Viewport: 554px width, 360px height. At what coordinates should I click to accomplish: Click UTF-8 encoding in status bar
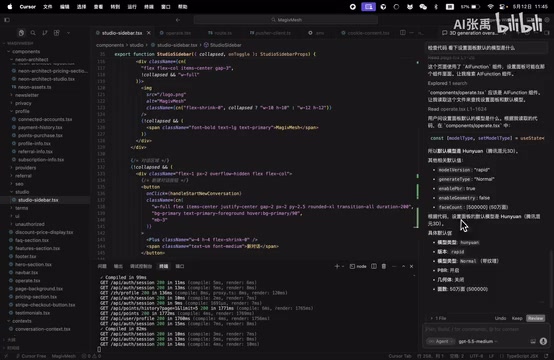476,356
